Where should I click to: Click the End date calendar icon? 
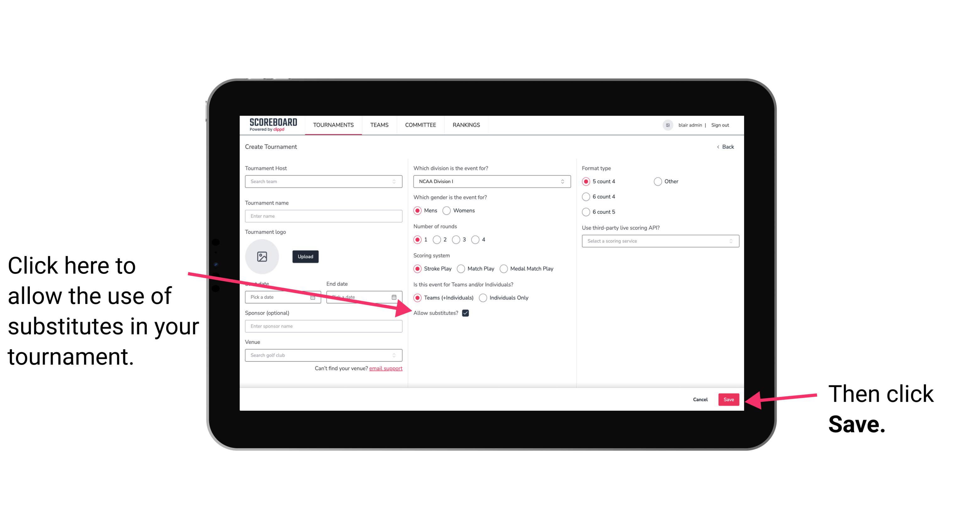[396, 296]
